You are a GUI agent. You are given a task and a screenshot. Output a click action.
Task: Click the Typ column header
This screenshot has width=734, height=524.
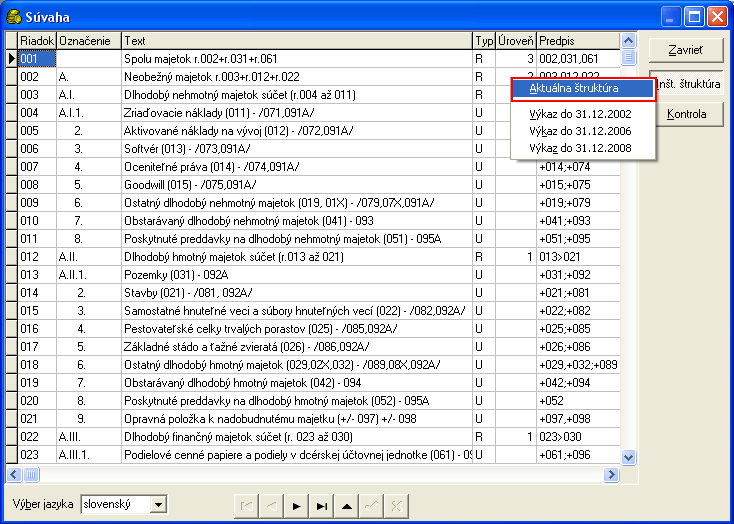pos(484,41)
